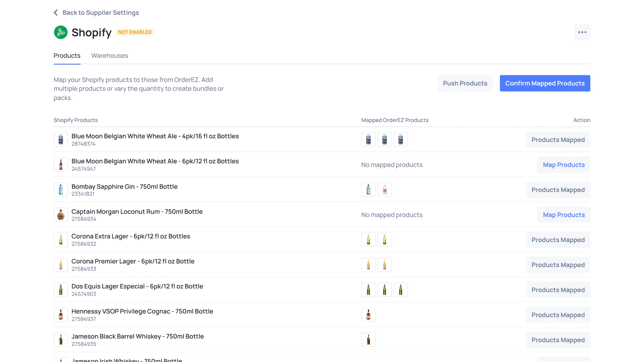Click the back chevron arrow icon

[56, 13]
